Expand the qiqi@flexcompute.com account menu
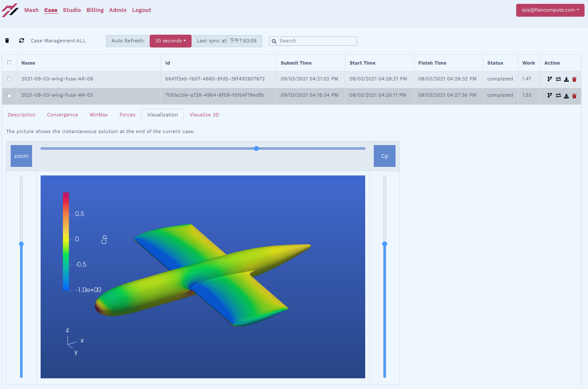This screenshot has width=588, height=389. point(550,10)
